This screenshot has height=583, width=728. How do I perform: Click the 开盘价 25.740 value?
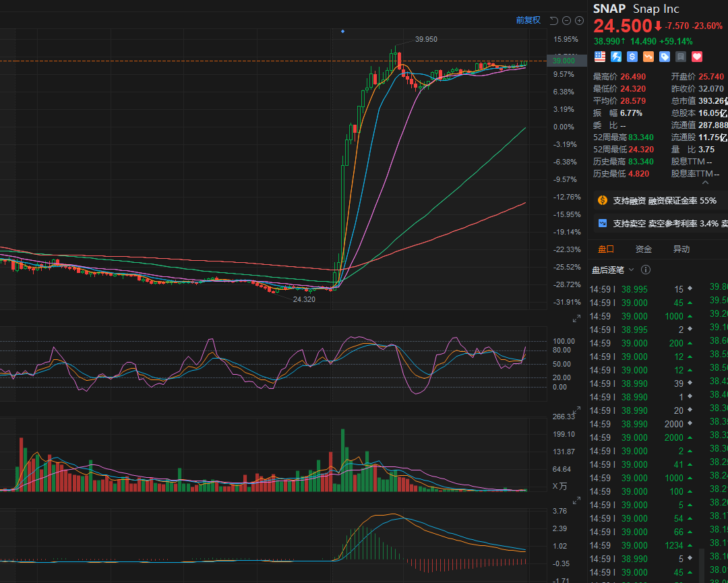tap(711, 77)
